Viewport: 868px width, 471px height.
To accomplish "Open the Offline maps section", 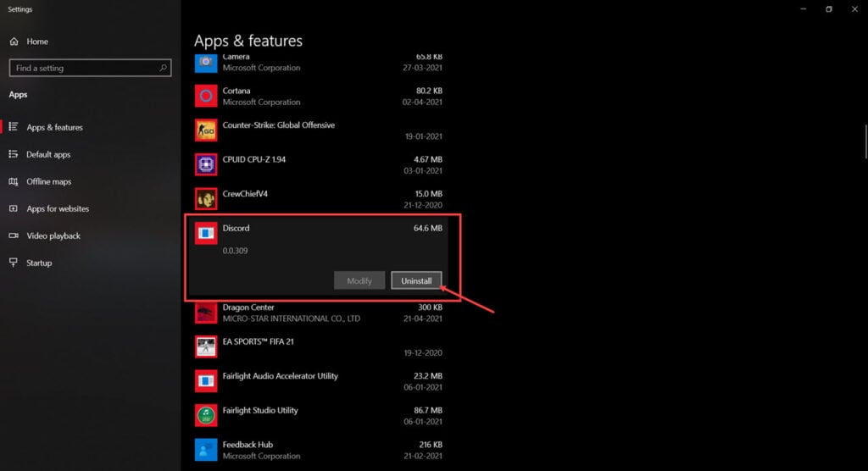I will 48,181.
